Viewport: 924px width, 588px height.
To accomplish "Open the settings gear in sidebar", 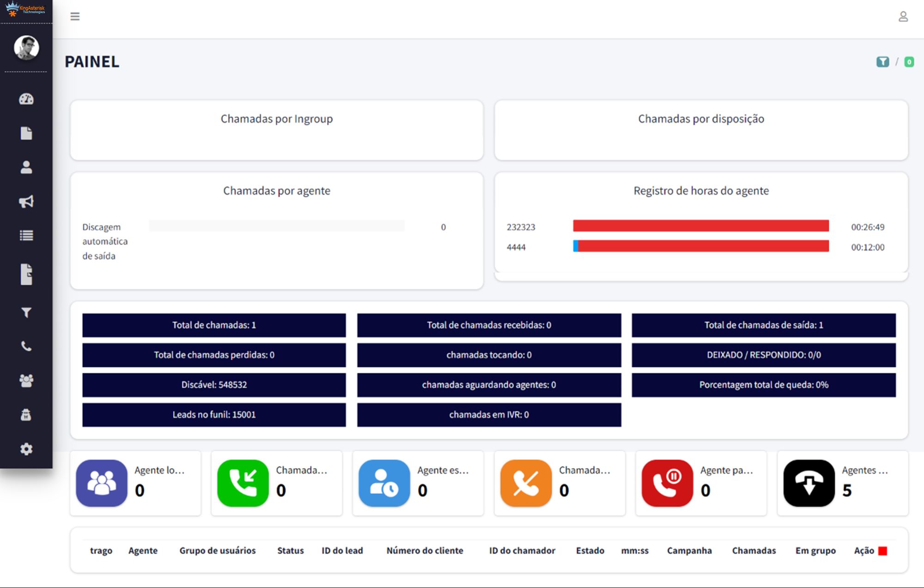I will pos(26,449).
